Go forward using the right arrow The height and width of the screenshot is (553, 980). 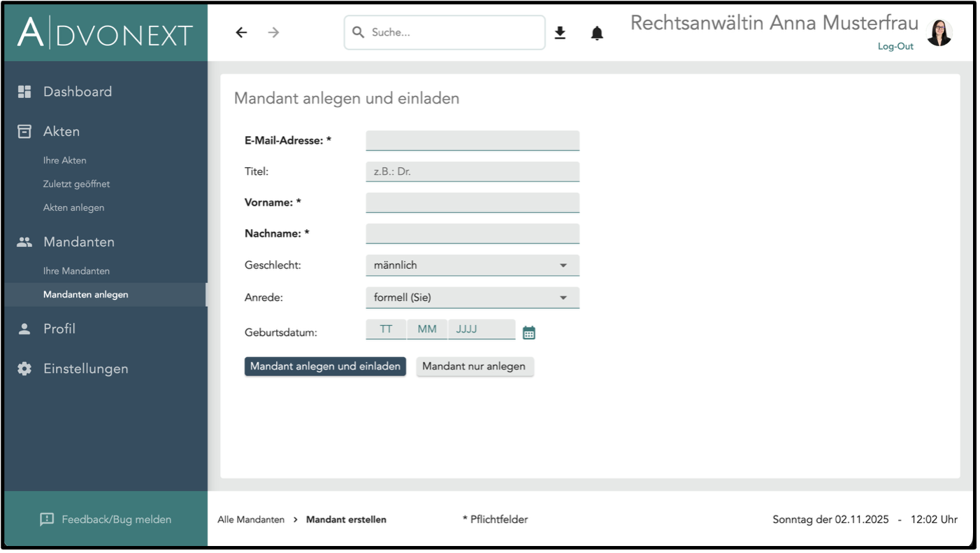pos(273,33)
